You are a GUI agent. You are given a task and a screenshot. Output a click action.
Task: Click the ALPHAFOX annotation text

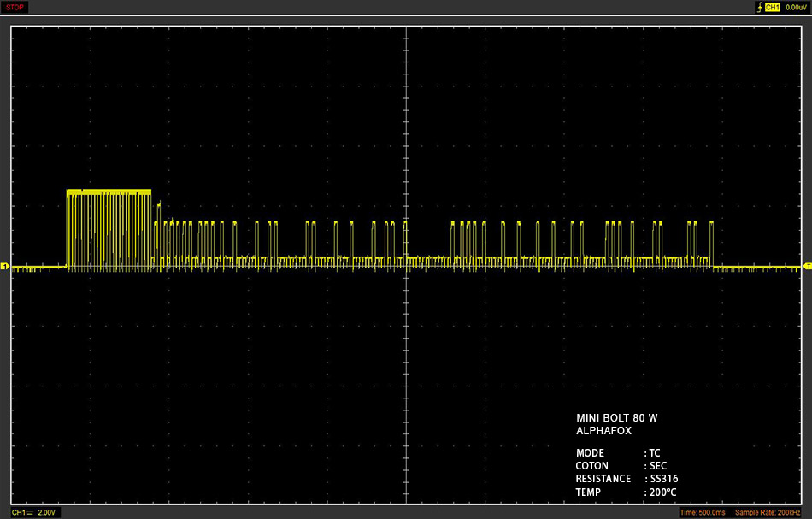pos(603,430)
